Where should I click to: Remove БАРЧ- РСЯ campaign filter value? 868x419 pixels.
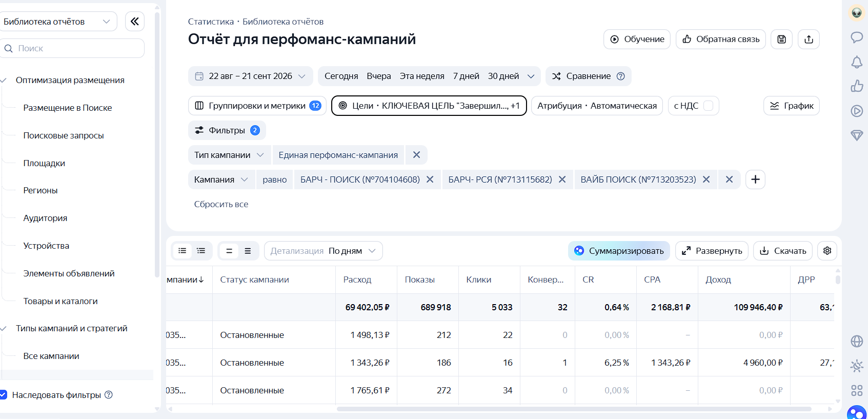coord(562,179)
